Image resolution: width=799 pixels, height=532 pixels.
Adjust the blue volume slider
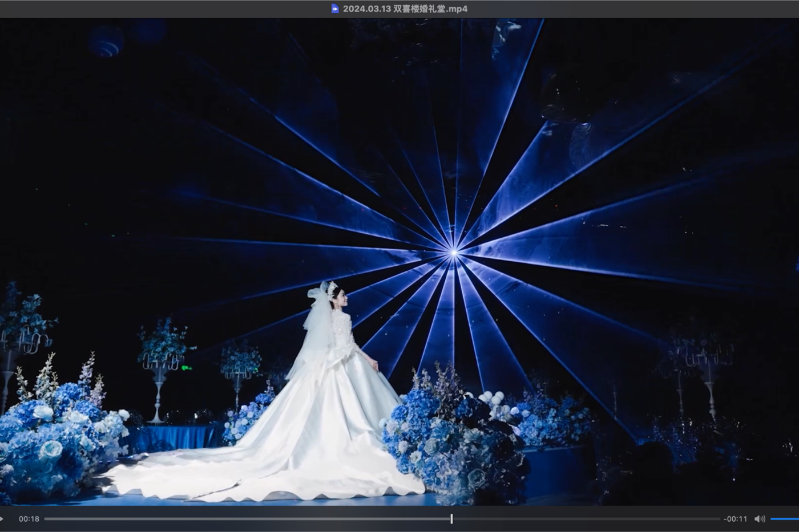[785, 519]
